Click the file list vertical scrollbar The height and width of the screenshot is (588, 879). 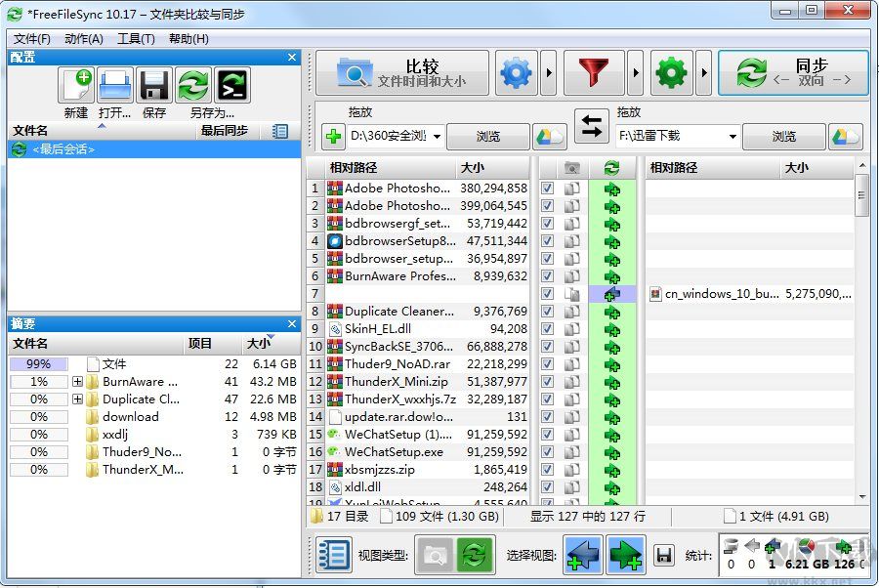click(861, 342)
